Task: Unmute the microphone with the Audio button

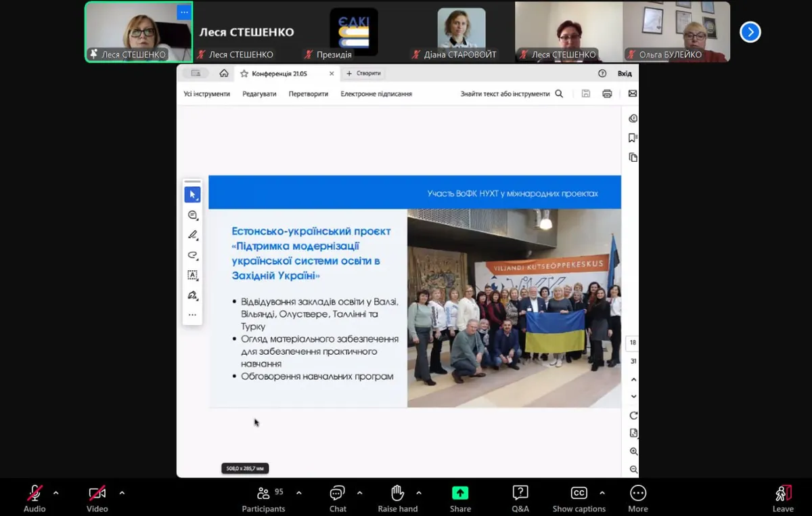Action: click(35, 498)
